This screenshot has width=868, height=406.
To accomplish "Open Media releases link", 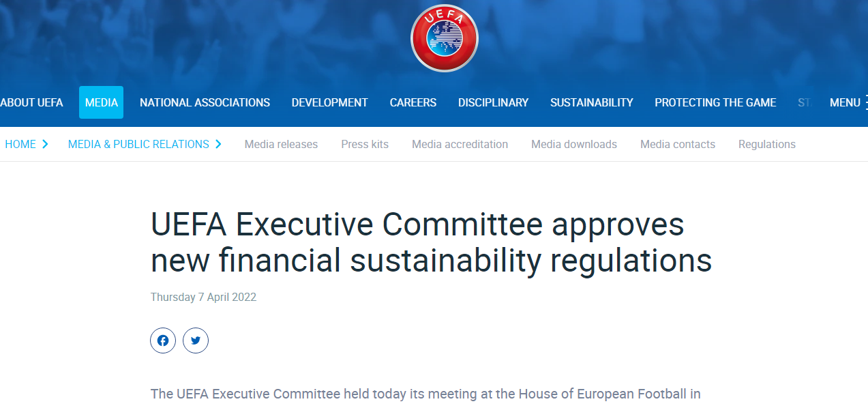I will [x=281, y=145].
